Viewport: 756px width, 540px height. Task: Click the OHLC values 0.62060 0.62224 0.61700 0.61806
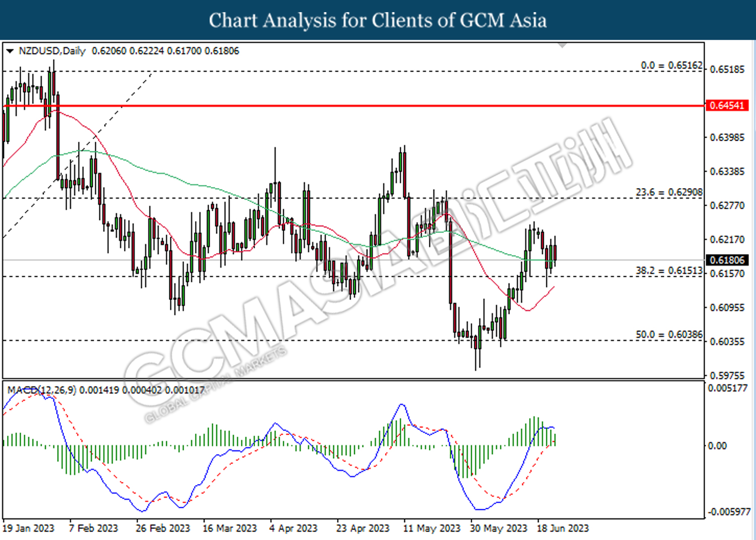[165, 51]
